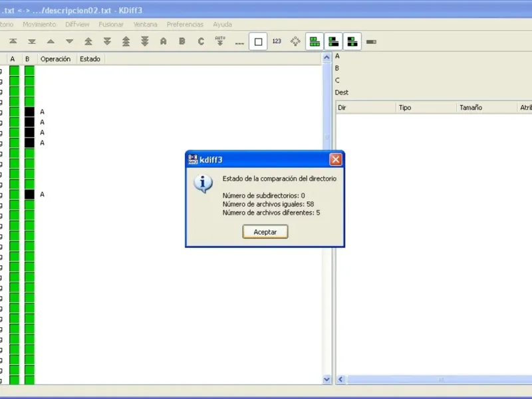Viewport: 532px width, 399px height.
Task: Jump to next delta with single down arrow
Action: tap(70, 41)
